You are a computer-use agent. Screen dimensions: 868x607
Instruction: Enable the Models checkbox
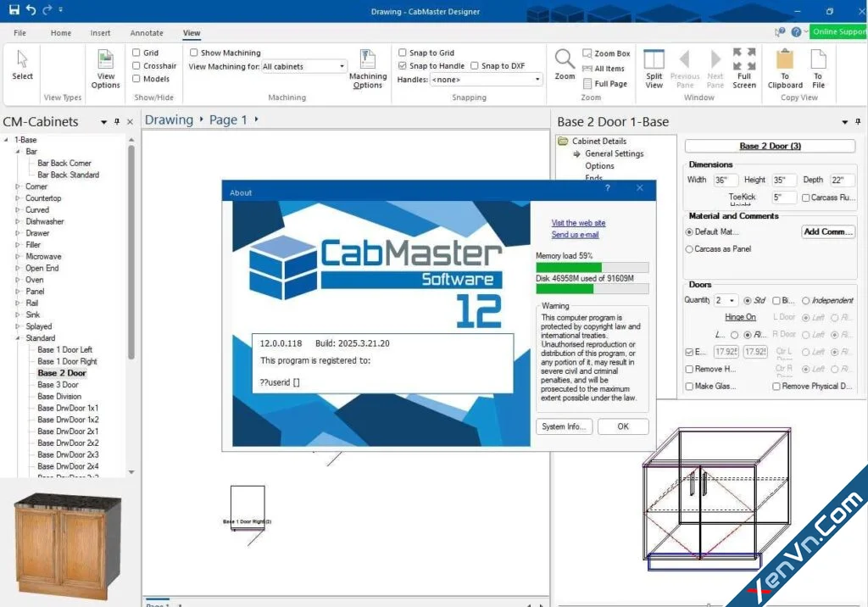(x=136, y=79)
